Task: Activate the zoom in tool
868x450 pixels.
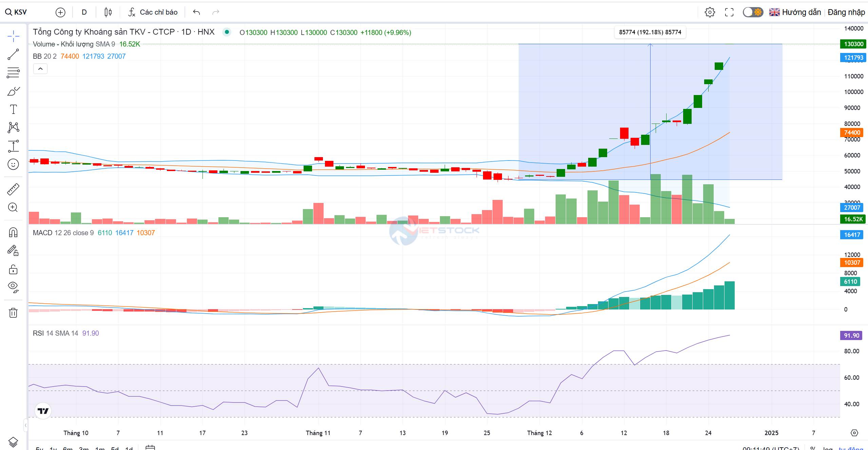Action: pos(13,207)
